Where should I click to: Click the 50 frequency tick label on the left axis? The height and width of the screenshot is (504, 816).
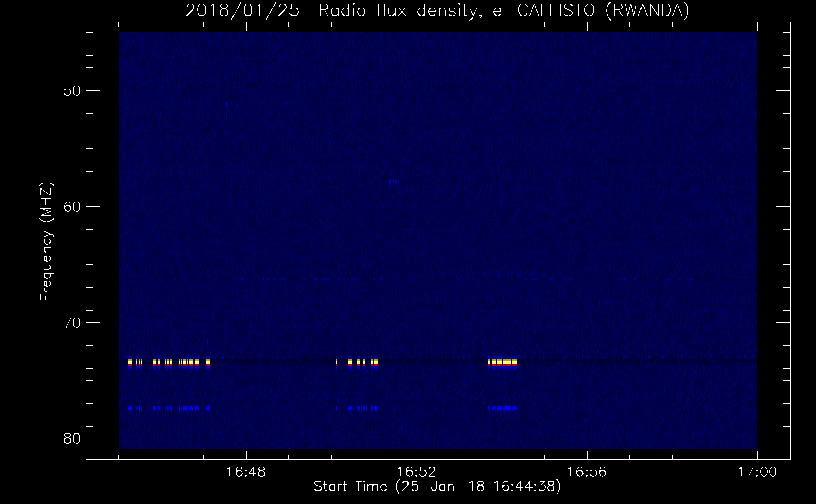coord(72,91)
